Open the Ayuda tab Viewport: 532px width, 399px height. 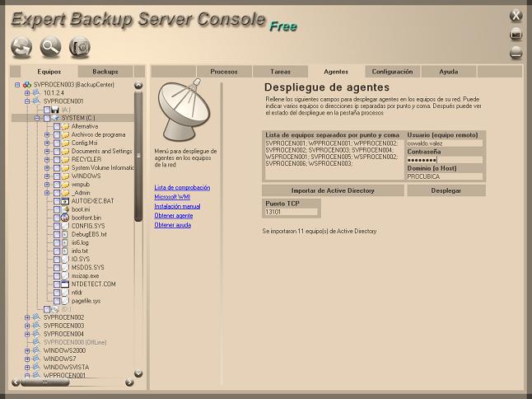click(449, 72)
